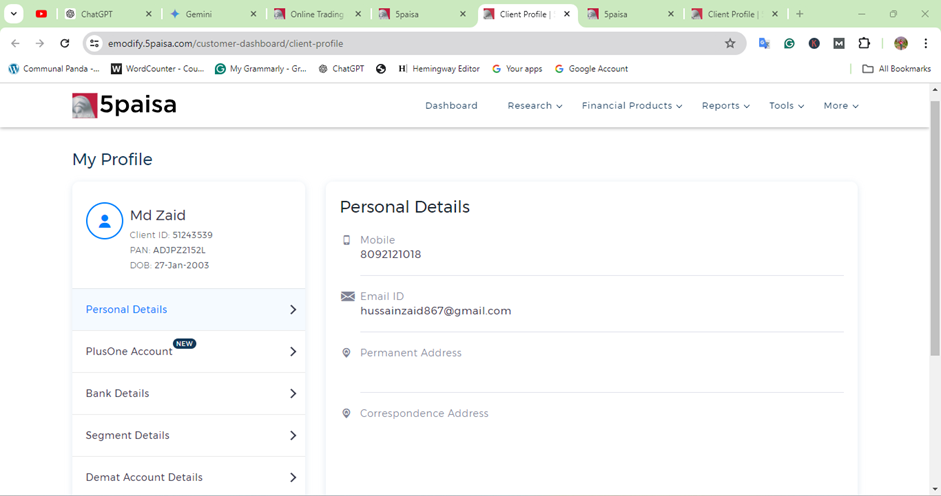The height and width of the screenshot is (496, 941).
Task: Click the mobile phone icon beside Mobile
Action: click(x=346, y=240)
